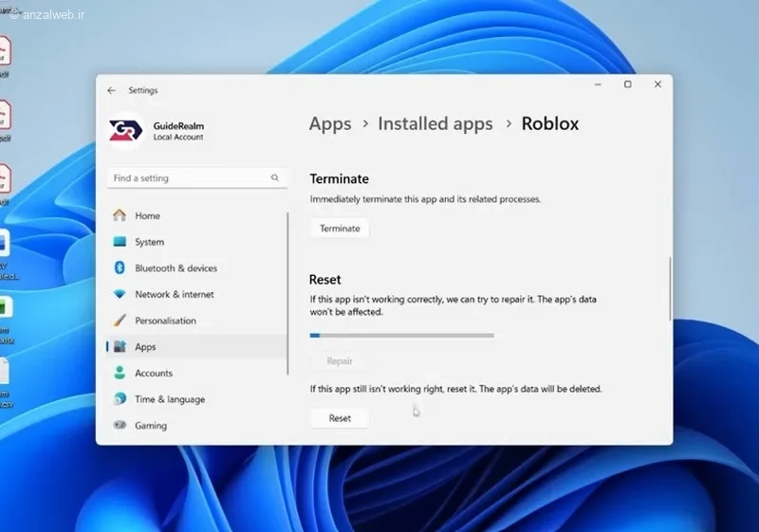
Task: Select the Gaming controller icon
Action: click(120, 425)
